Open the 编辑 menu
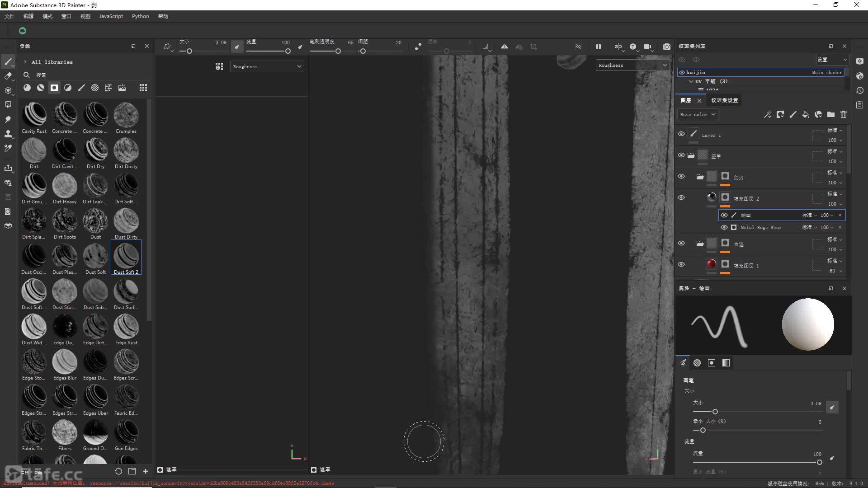The height and width of the screenshot is (488, 868). tap(28, 16)
